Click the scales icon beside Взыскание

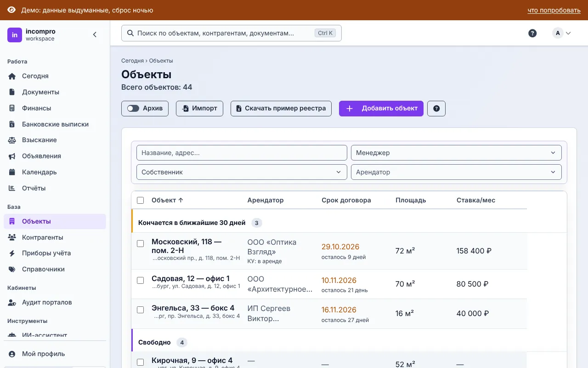pos(12,140)
